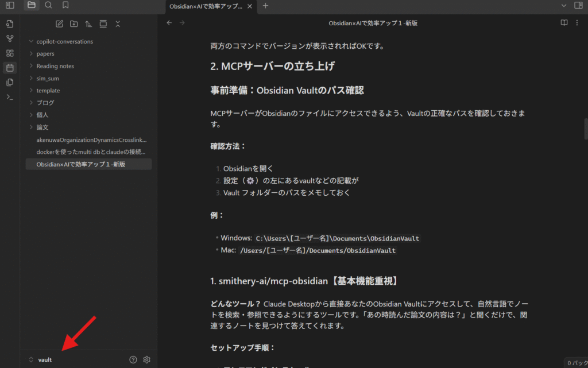Toggle the left sidebar icon

pos(10,5)
